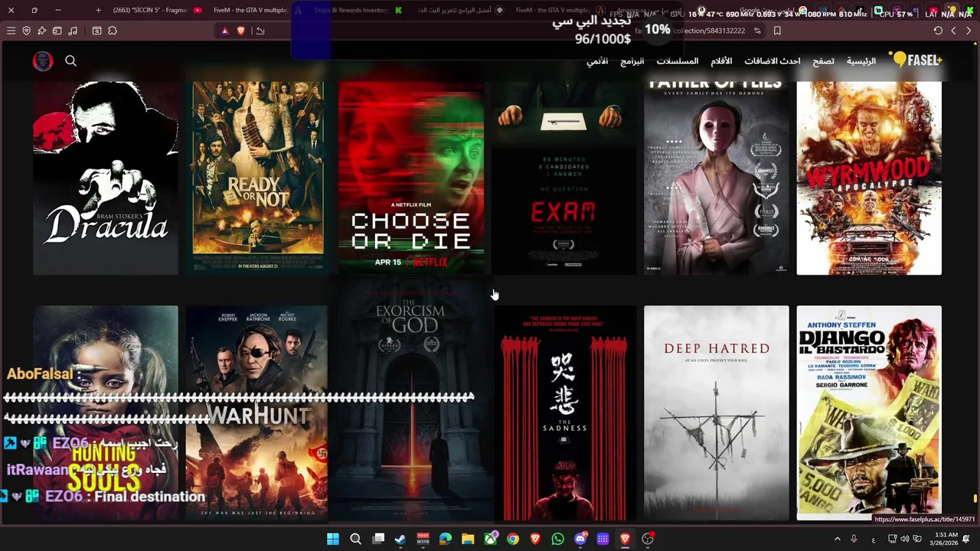This screenshot has height=551, width=980.
Task: Switch to Drops & Rewards Inventory tab
Action: pos(351,10)
